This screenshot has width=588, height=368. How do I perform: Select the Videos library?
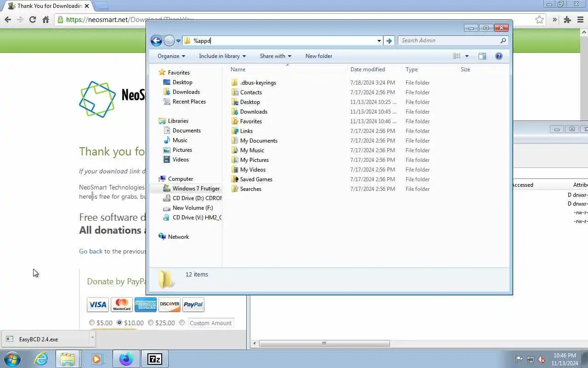[181, 160]
